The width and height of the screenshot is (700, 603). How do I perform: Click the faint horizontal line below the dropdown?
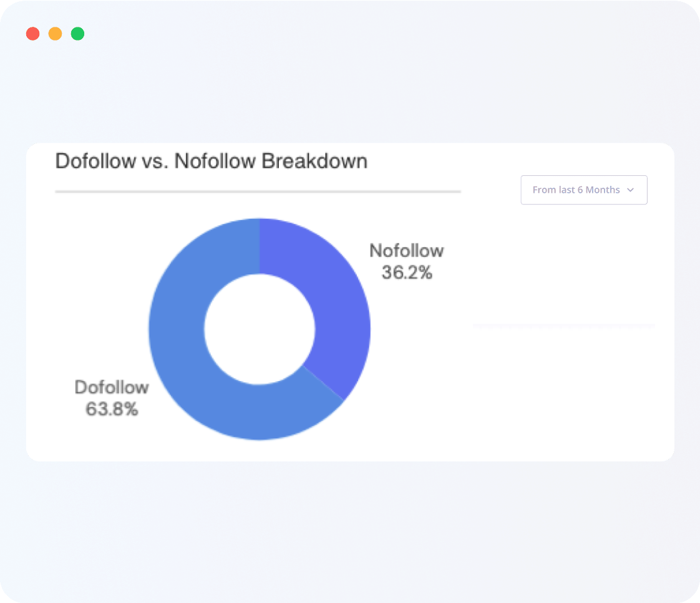coord(563,325)
